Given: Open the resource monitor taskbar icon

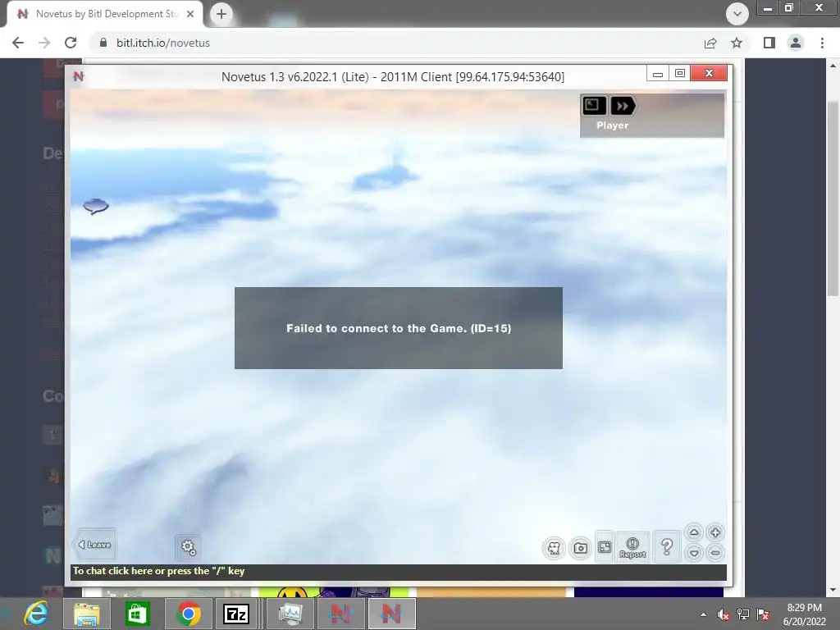Looking at the screenshot, I should [290, 614].
